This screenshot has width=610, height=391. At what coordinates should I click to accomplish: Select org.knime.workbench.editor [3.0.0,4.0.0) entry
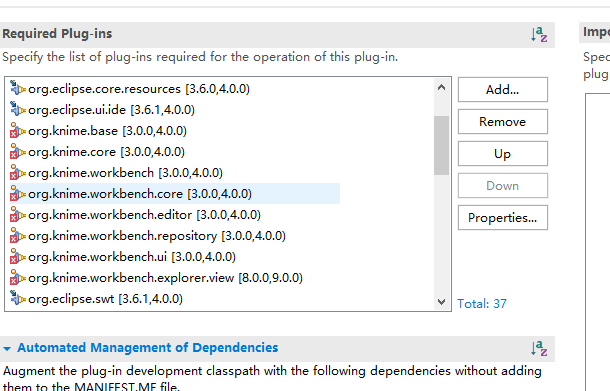pyautogui.click(x=144, y=215)
